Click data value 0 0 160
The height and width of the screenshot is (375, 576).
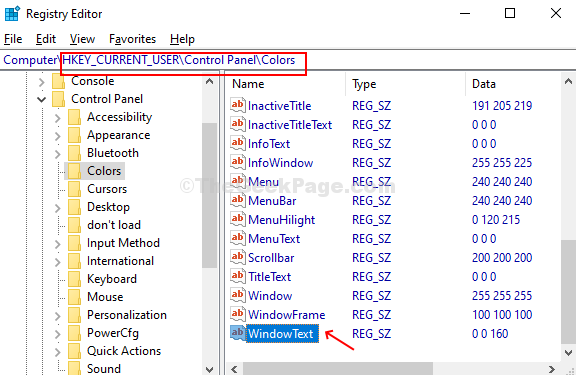[x=490, y=333]
